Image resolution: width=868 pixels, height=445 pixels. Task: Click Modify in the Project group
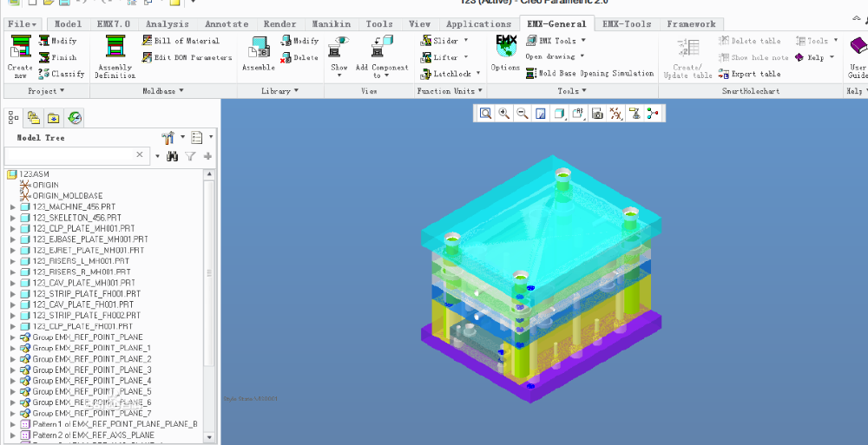coord(57,41)
